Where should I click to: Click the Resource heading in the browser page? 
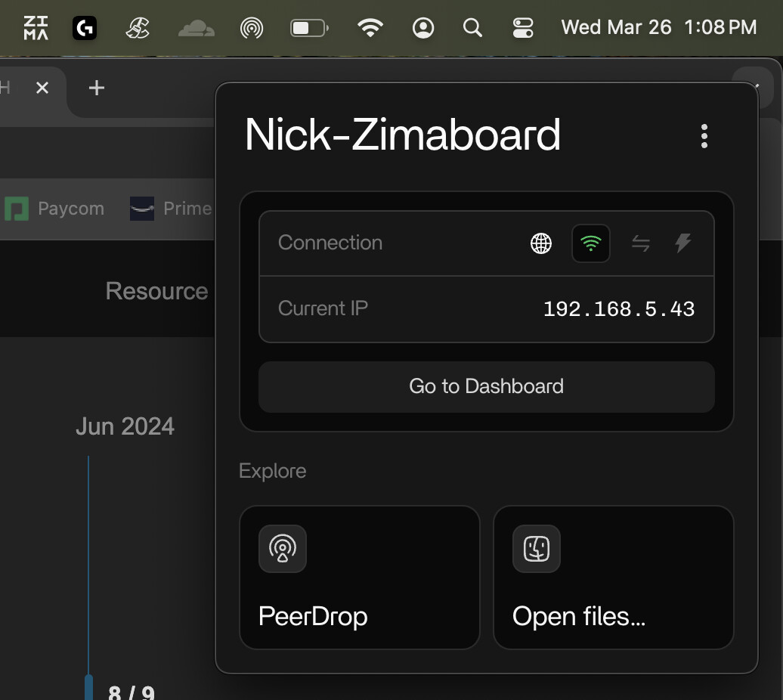156,291
